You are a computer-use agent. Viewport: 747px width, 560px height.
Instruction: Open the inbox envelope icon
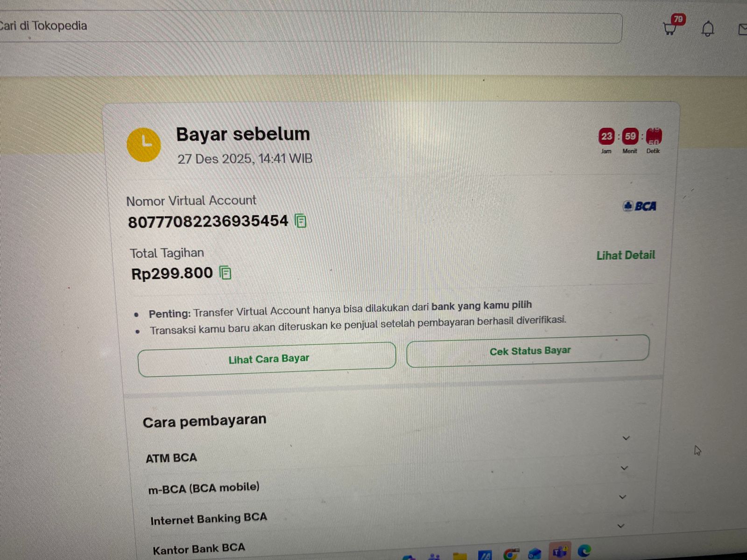[x=742, y=29]
